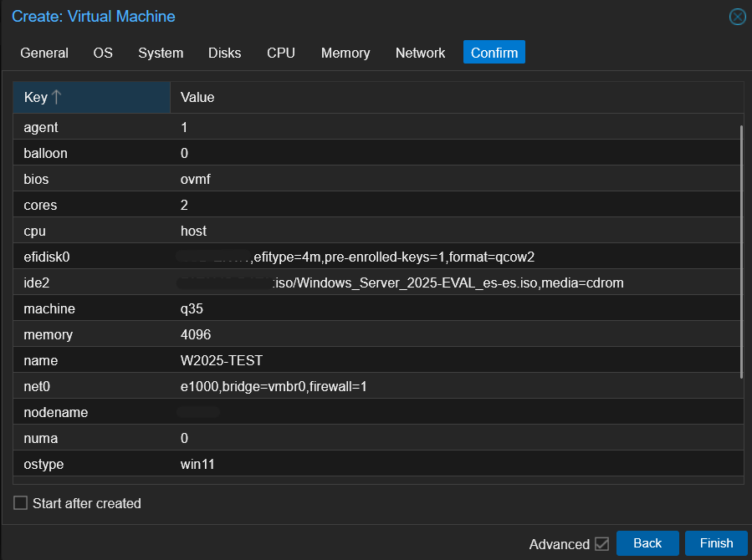Screen dimensions: 752x560
Task: Enable Start after created checkbox
Action: pyautogui.click(x=21, y=503)
